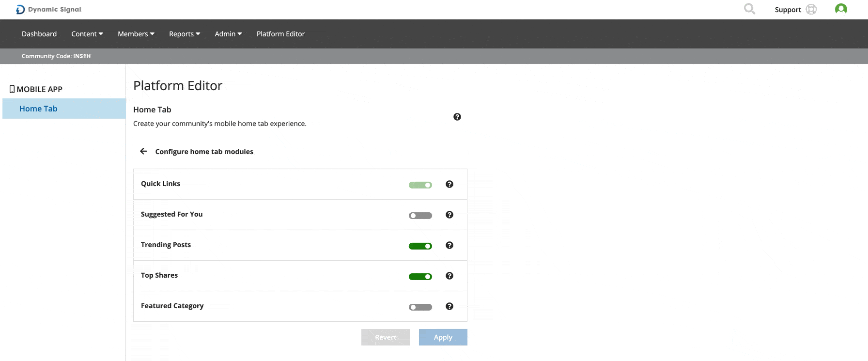Expand the Content dropdown menu

point(87,34)
